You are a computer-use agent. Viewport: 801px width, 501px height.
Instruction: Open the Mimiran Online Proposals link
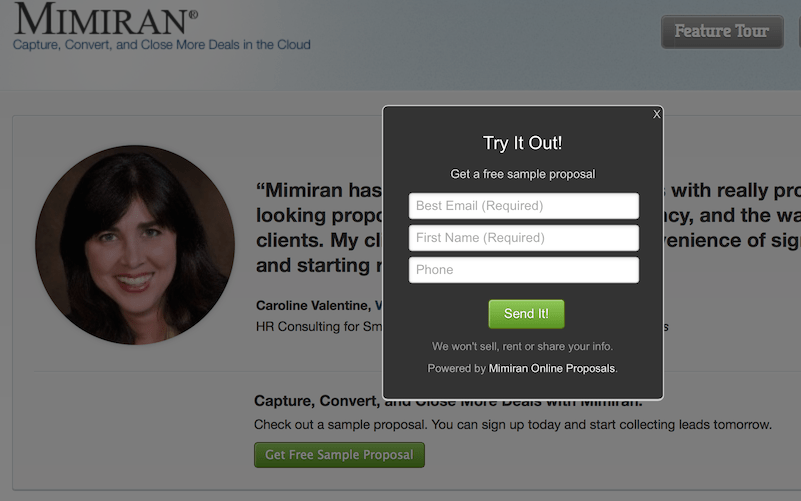[552, 368]
